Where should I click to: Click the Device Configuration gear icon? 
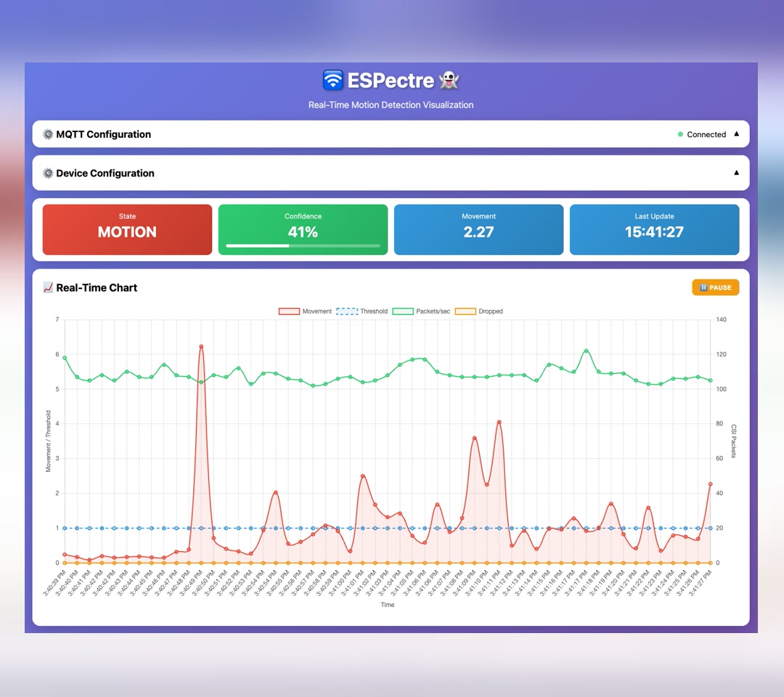tap(48, 173)
